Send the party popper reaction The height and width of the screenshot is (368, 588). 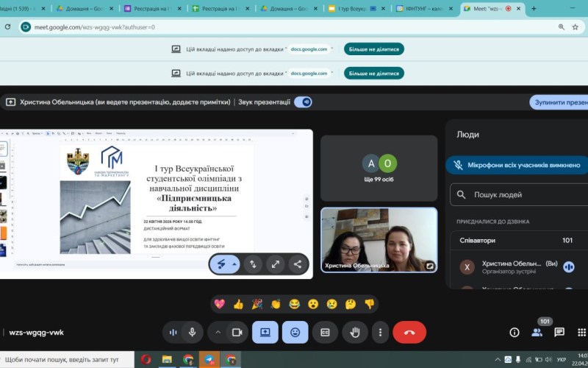[257, 304]
